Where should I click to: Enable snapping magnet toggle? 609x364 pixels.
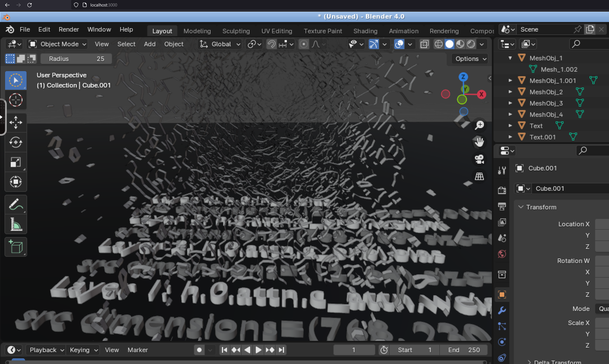[x=271, y=44]
